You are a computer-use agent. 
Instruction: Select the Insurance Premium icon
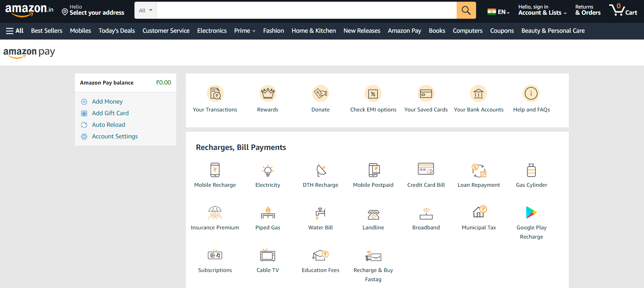[215, 213]
